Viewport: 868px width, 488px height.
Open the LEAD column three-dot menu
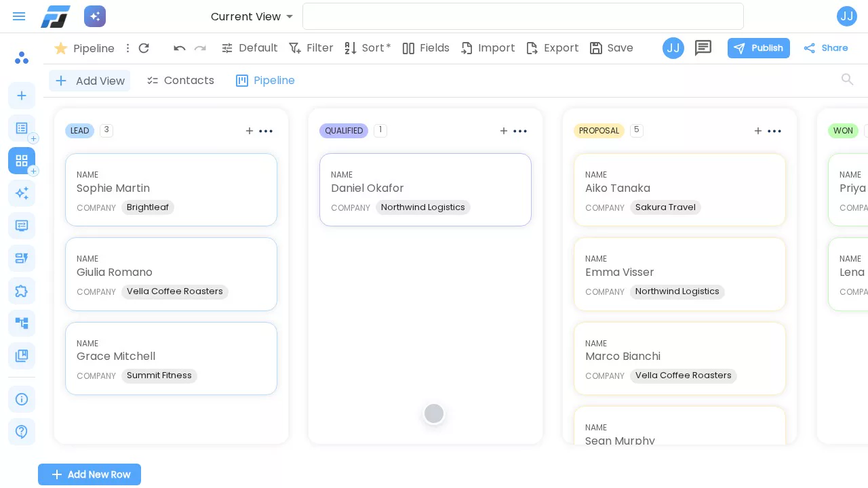(266, 131)
